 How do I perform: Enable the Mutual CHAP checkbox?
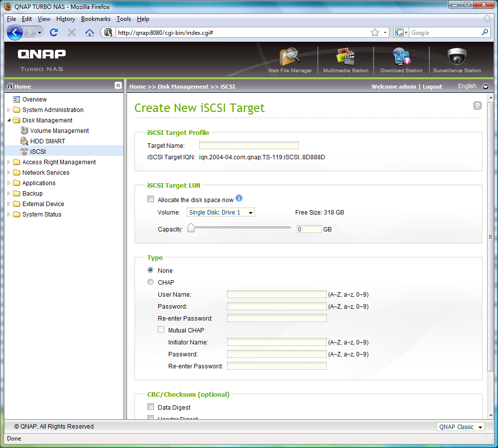pos(161,329)
